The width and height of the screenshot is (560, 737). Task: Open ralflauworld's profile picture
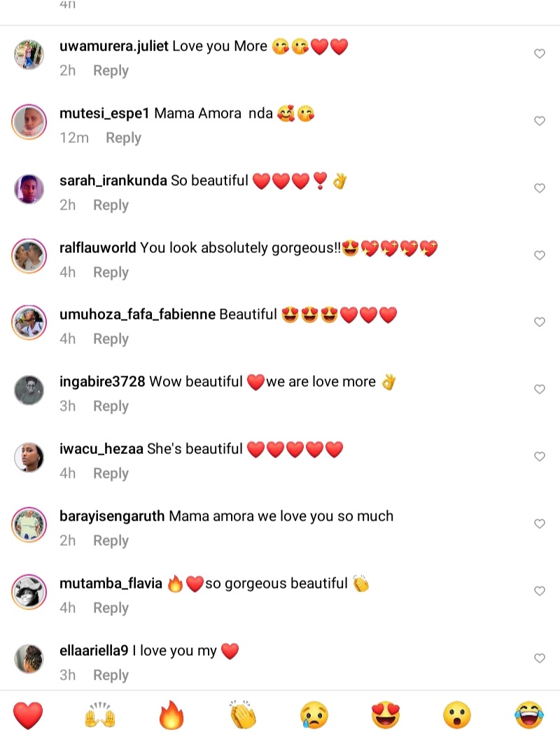click(x=29, y=256)
